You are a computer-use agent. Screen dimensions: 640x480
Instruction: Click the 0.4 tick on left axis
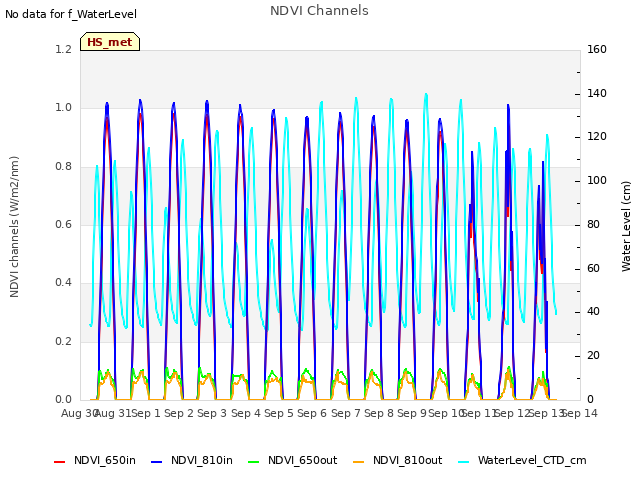[x=63, y=282]
